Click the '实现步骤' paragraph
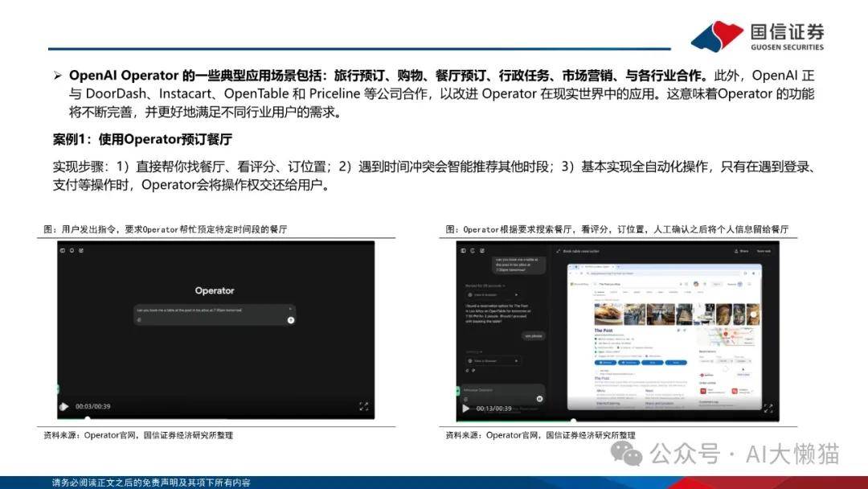The height and width of the screenshot is (489, 868). [x=433, y=175]
